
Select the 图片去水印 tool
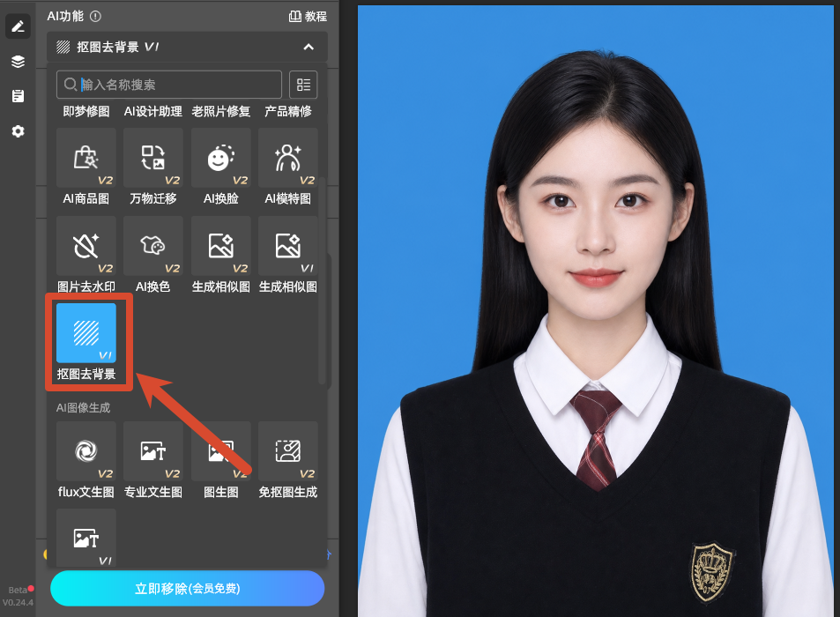[86, 256]
